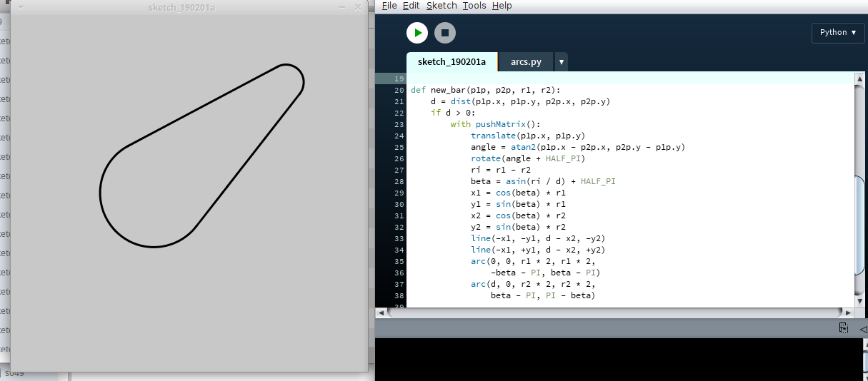This screenshot has height=381, width=868.
Task: Click the editor's scroll down arrow
Action: [860, 300]
